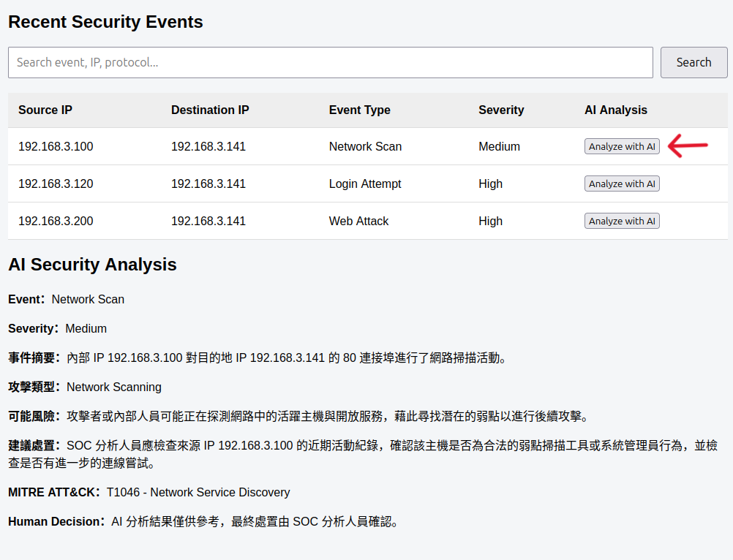Image resolution: width=733 pixels, height=560 pixels.
Task: Click the AI Security Analysis heading
Action: pyautogui.click(x=93, y=265)
